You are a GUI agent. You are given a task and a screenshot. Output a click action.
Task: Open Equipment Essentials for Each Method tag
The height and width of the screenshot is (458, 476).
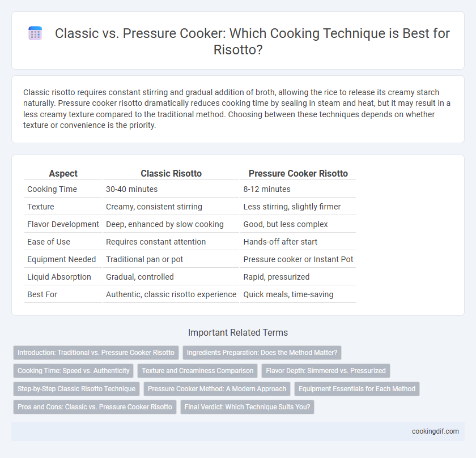coord(357,389)
